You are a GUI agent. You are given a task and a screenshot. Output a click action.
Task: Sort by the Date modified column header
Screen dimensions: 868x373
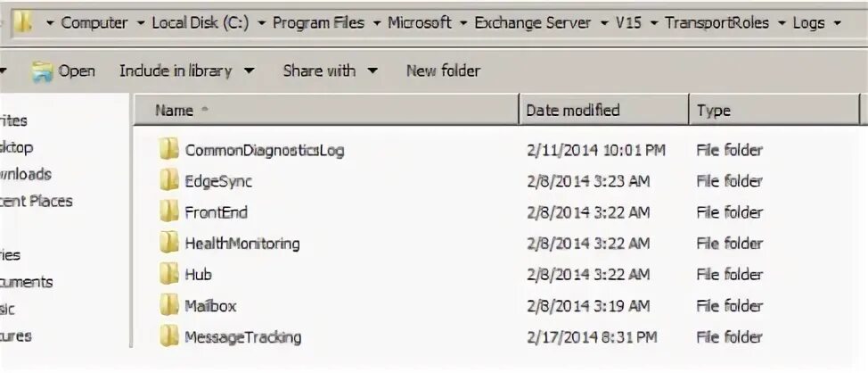pyautogui.click(x=572, y=111)
